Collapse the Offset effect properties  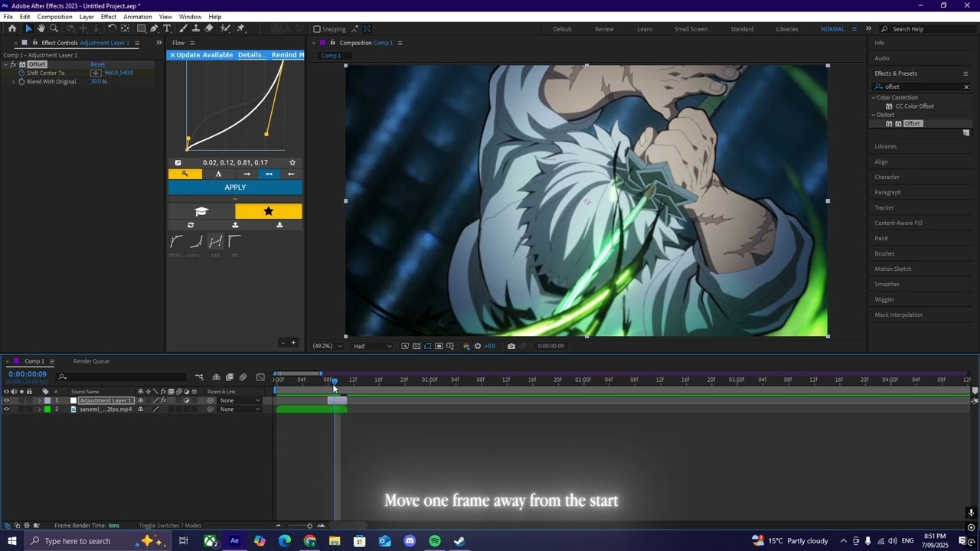coord(6,64)
